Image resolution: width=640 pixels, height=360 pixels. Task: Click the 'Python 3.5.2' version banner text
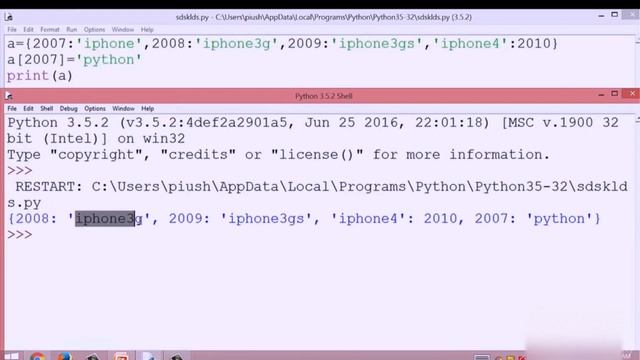point(58,123)
